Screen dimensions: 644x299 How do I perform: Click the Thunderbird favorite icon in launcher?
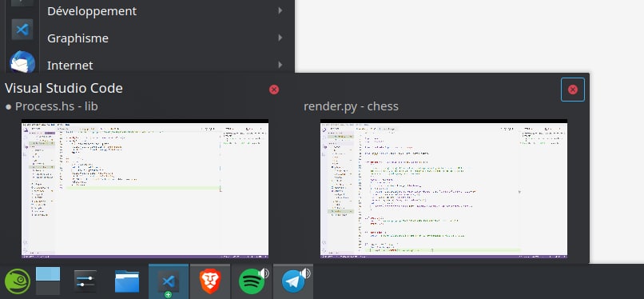click(22, 62)
